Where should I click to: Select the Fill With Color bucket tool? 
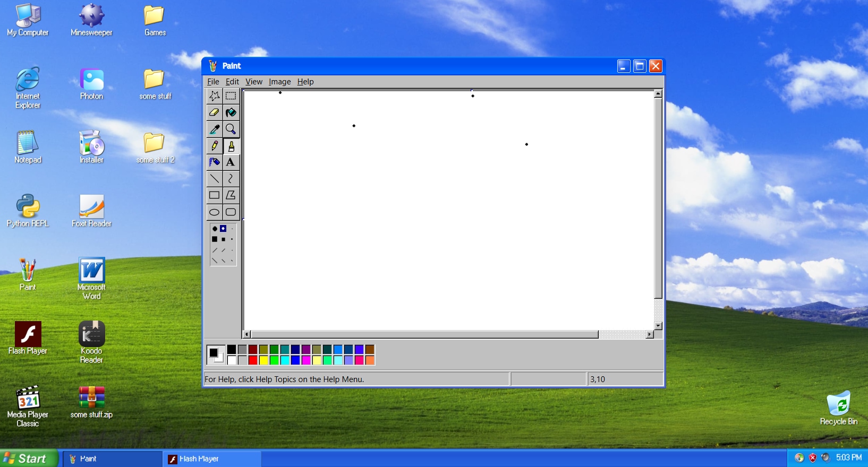click(231, 113)
